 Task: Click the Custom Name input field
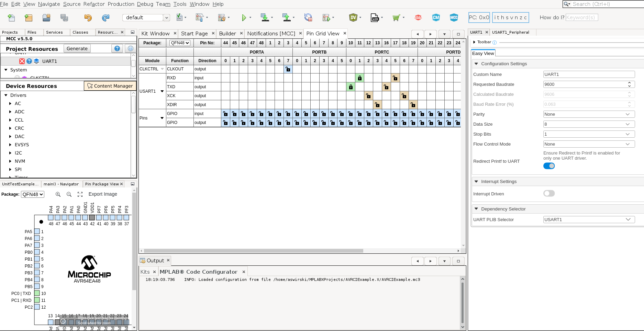click(x=589, y=75)
